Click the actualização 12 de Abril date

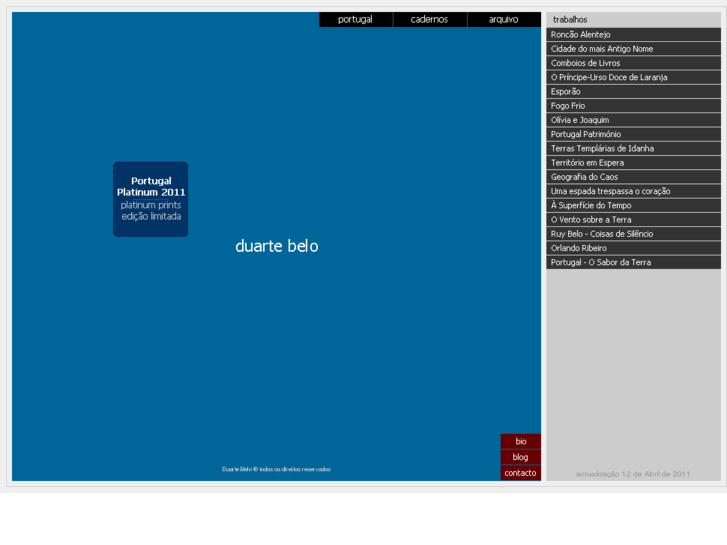pyautogui.click(x=633, y=474)
